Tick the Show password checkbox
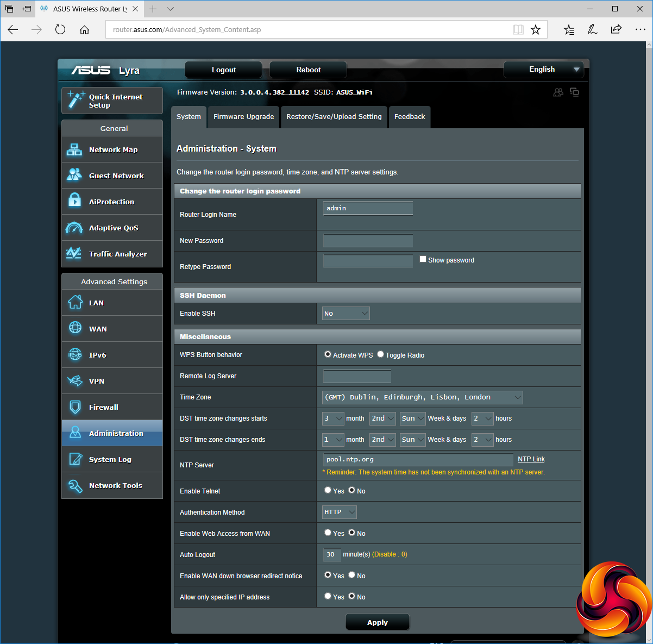Viewport: 653px width, 644px height. 423,259
